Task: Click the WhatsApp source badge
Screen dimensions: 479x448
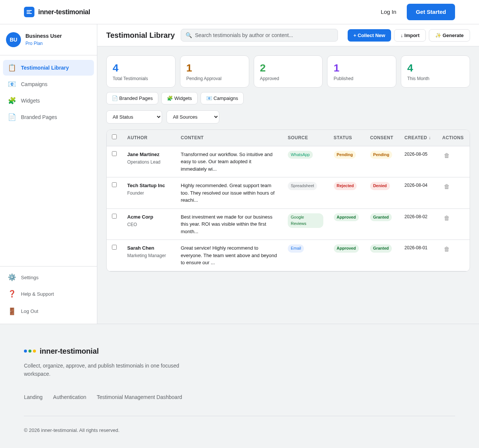Action: tap(300, 155)
